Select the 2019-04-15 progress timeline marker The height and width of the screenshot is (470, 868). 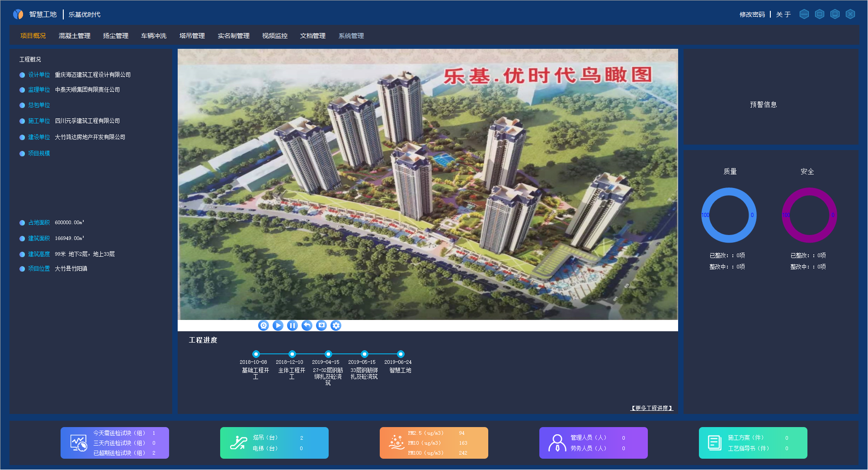pos(328,354)
